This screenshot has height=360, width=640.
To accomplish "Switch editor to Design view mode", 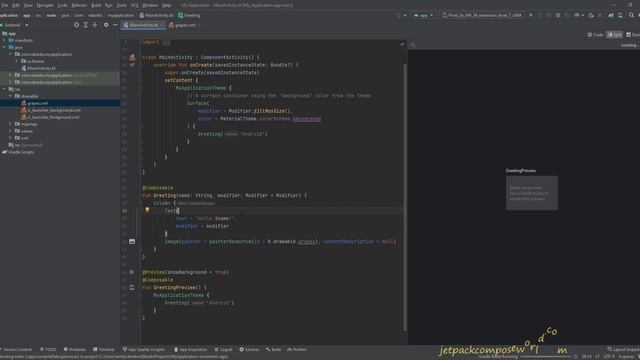I will [x=633, y=35].
